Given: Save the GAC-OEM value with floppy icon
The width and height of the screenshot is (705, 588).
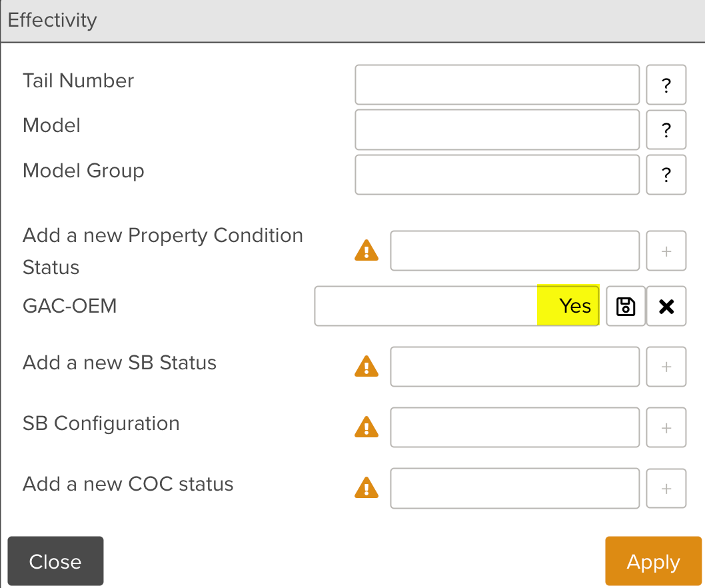Looking at the screenshot, I should [626, 306].
